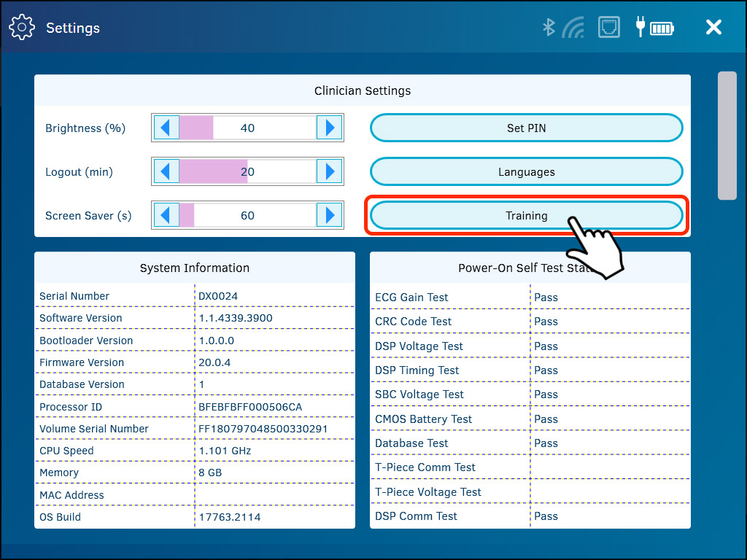This screenshot has height=560, width=747.
Task: Select the wired network connection icon
Action: pyautogui.click(x=609, y=27)
